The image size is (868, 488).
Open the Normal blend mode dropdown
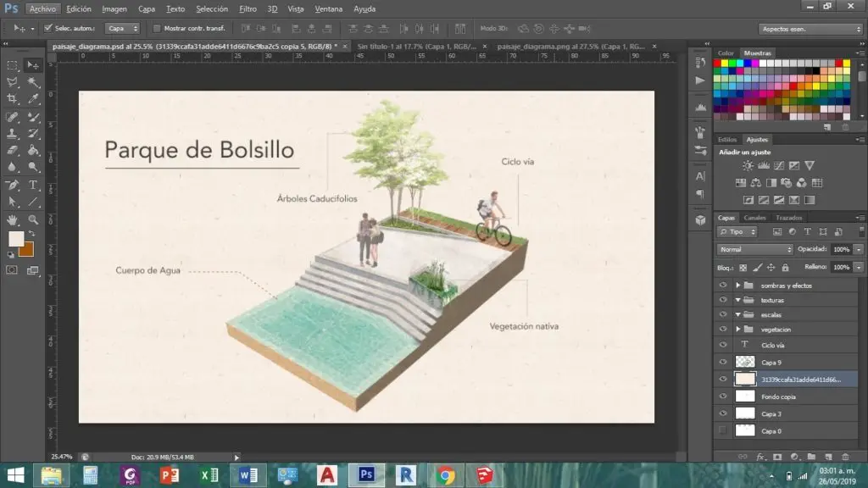tap(753, 249)
